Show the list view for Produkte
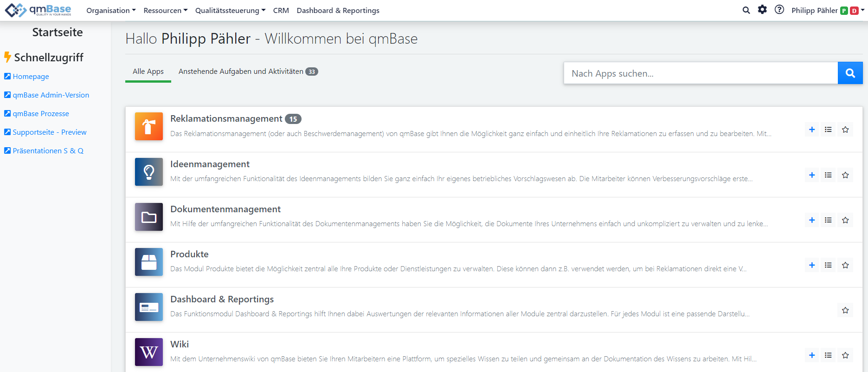This screenshot has width=868, height=372. coord(828,265)
